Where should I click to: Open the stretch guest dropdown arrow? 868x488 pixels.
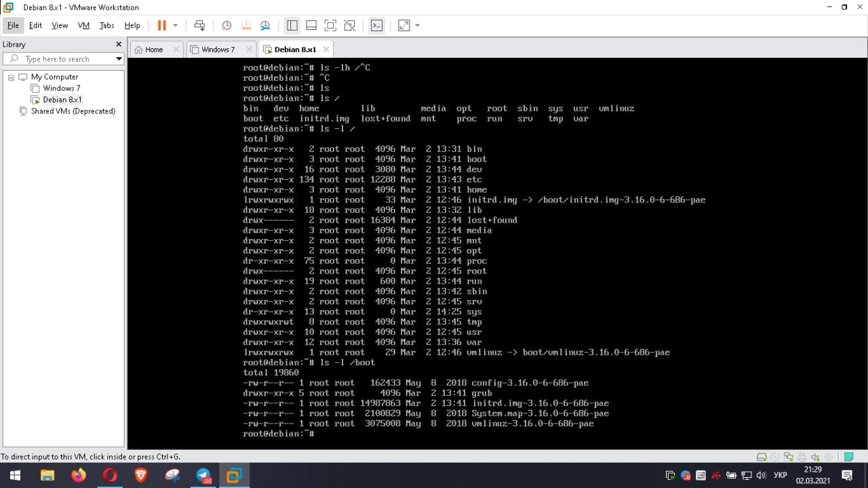417,25
